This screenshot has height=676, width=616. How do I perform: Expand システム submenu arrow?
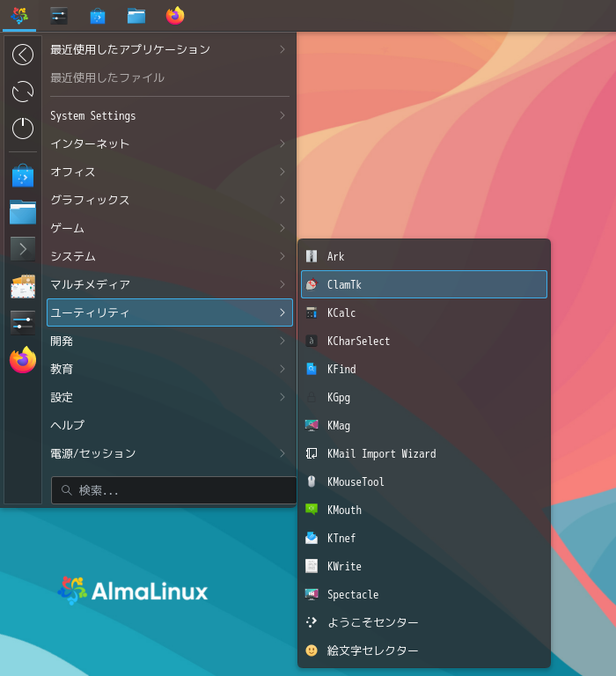tap(282, 256)
